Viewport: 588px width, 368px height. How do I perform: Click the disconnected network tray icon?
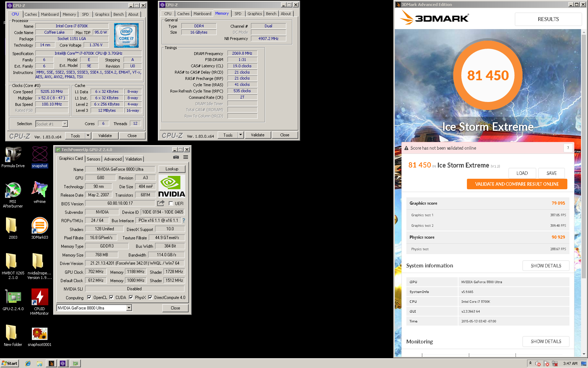tap(555, 364)
